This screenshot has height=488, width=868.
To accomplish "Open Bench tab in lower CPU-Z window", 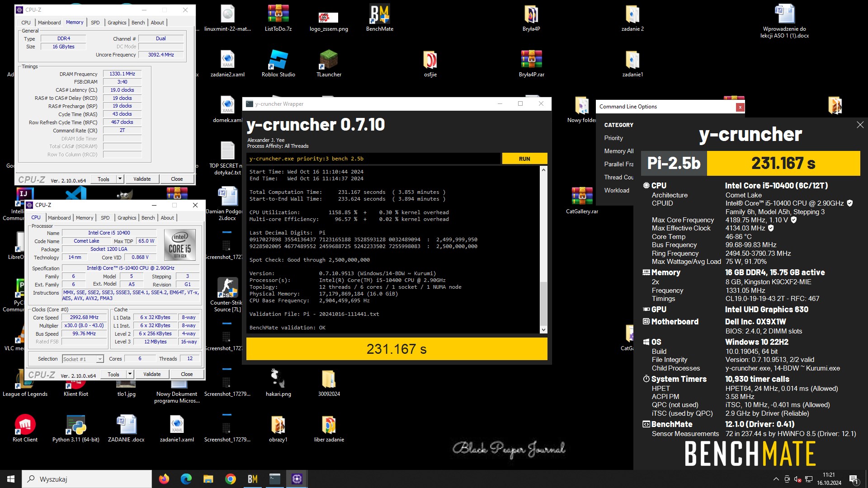I will [x=148, y=218].
